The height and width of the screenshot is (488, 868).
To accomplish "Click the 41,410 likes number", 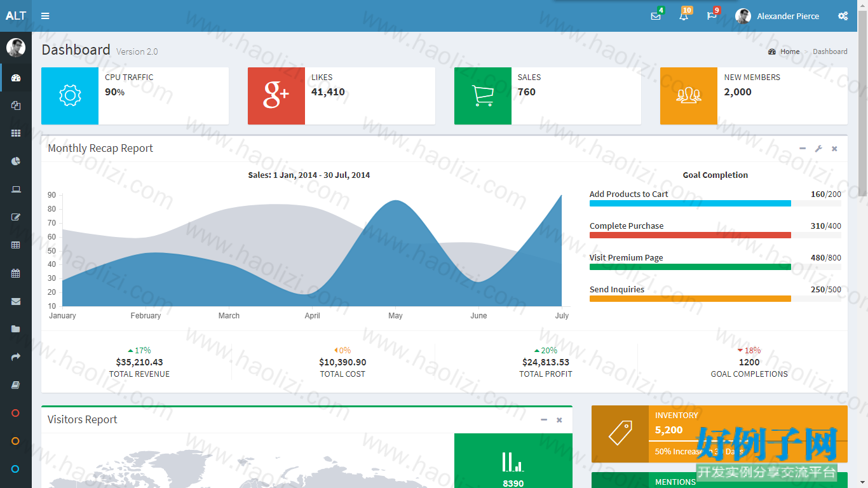I will [328, 92].
